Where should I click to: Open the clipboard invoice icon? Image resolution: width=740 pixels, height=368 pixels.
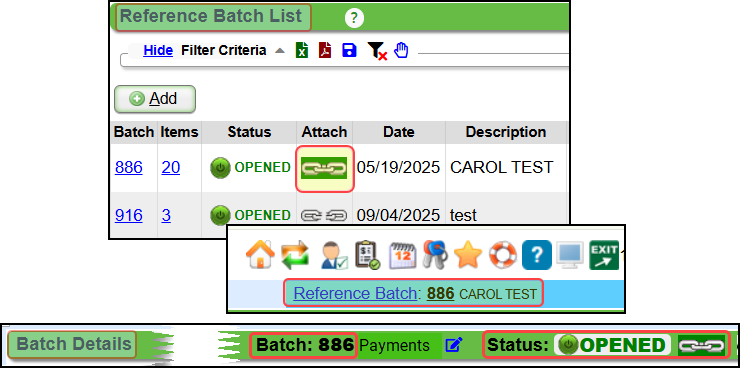368,255
